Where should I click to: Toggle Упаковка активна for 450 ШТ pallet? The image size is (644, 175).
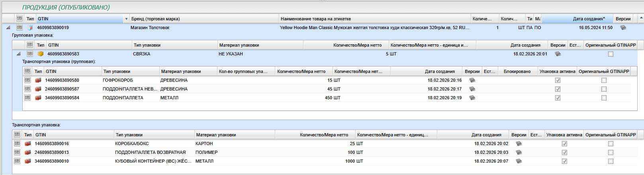pos(558,98)
